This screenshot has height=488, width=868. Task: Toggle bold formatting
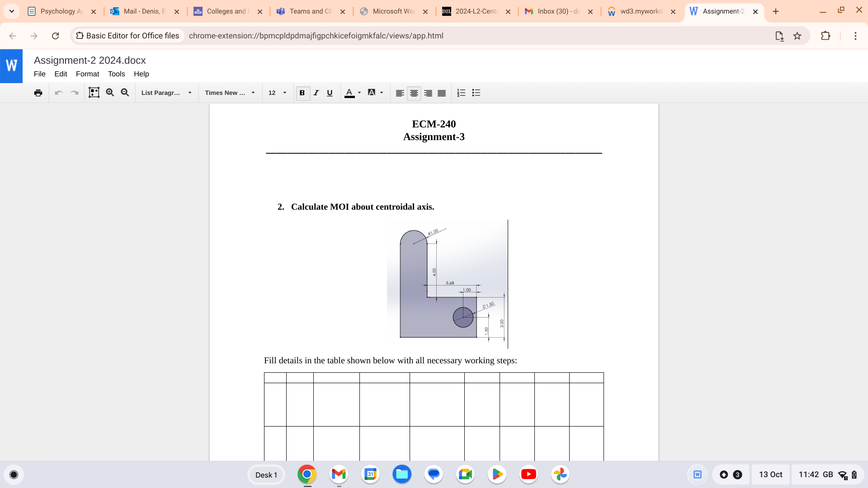(302, 93)
